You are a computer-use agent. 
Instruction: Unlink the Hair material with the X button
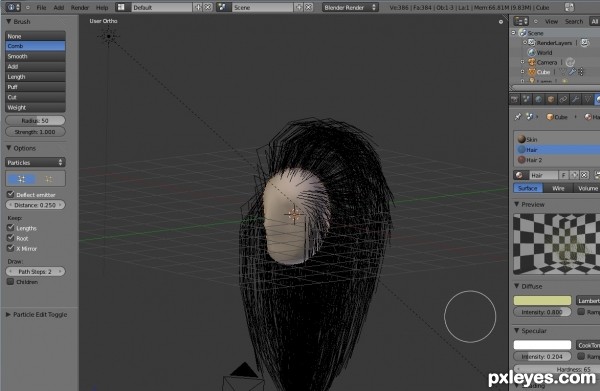(x=584, y=175)
